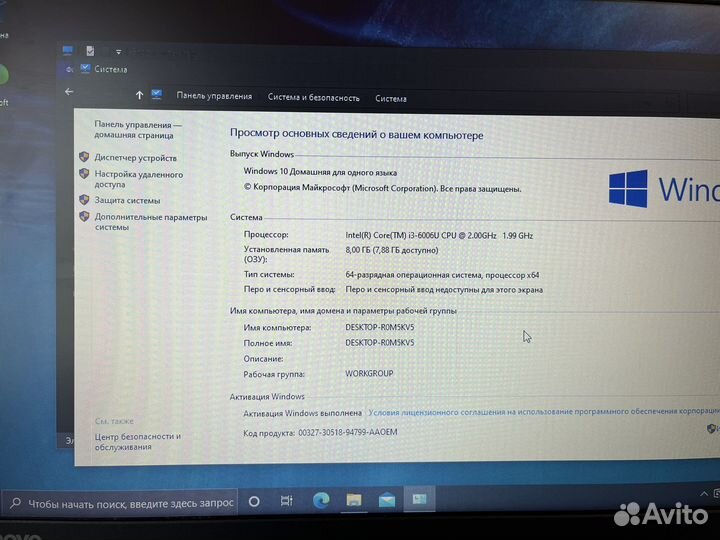Image resolution: width=720 pixels, height=540 pixels.
Task: Select Система и безопасность breadcrumb
Action: click(314, 97)
